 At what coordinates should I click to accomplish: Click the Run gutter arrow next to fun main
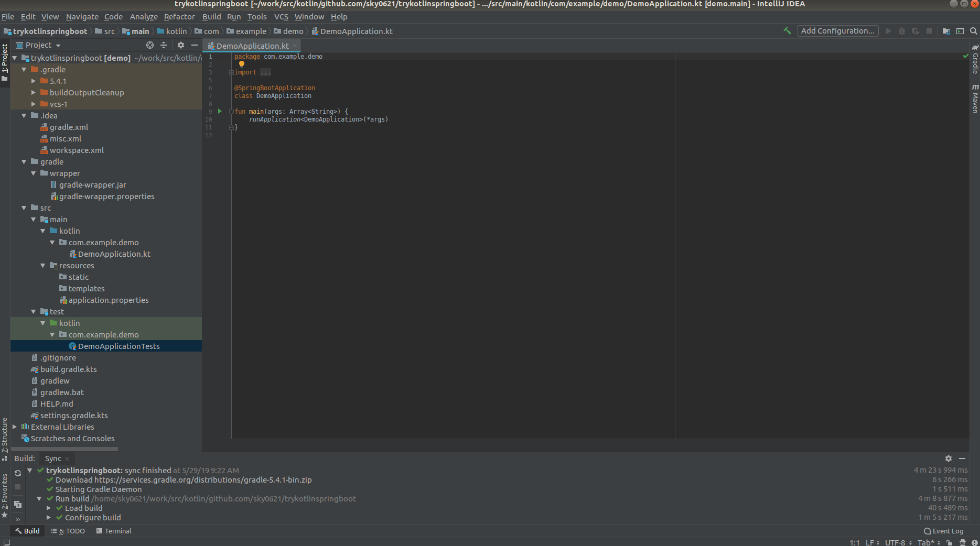point(220,111)
